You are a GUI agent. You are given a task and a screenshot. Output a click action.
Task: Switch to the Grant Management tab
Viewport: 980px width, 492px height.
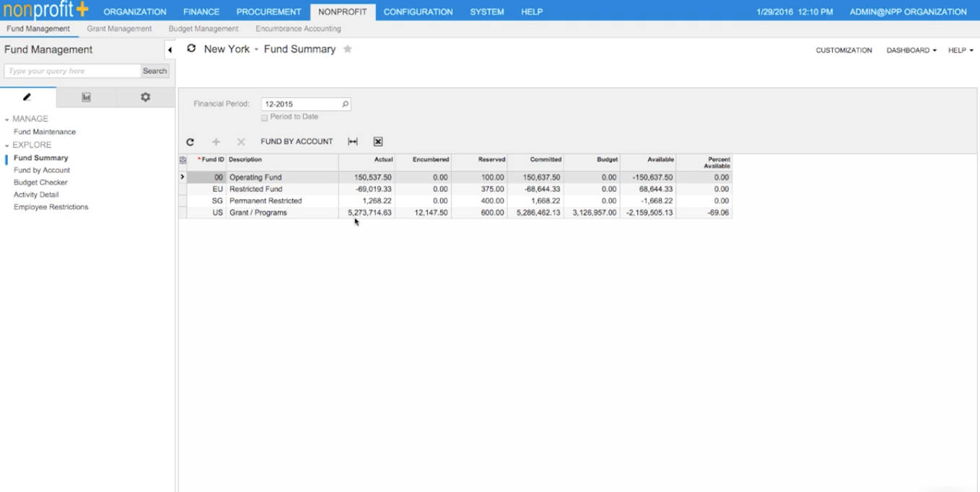coord(119,29)
